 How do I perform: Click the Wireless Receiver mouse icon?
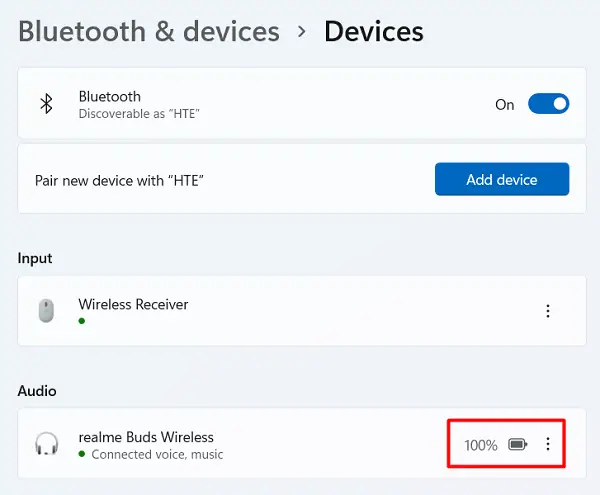(46, 311)
